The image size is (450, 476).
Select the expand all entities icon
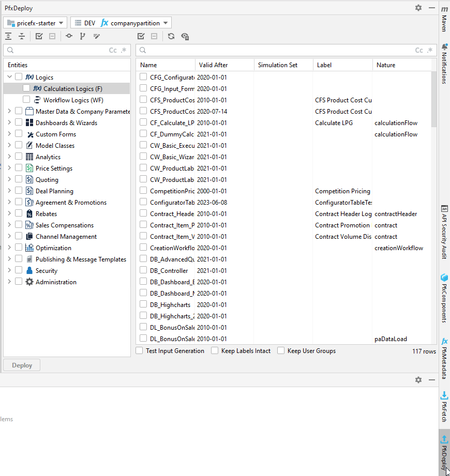pyautogui.click(x=8, y=36)
